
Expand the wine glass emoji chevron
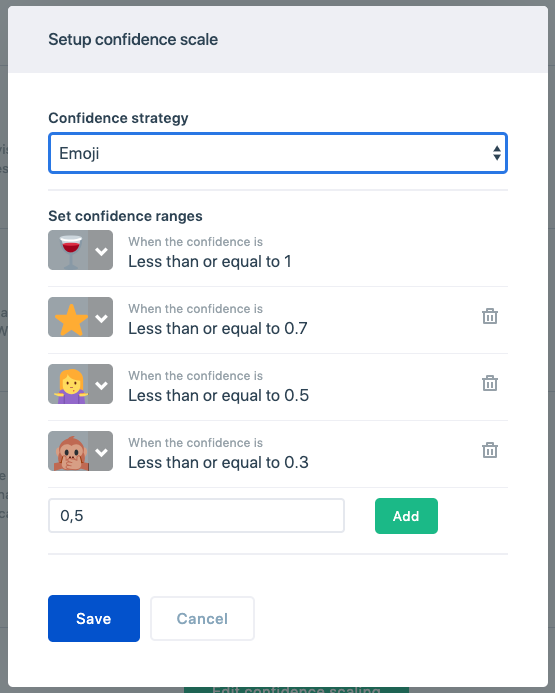click(101, 251)
